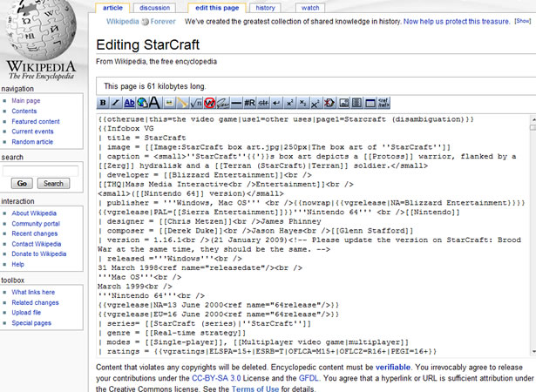Click the nowiki icon (crossed-out W)
This screenshot has width=536, height=392.
coord(209,103)
